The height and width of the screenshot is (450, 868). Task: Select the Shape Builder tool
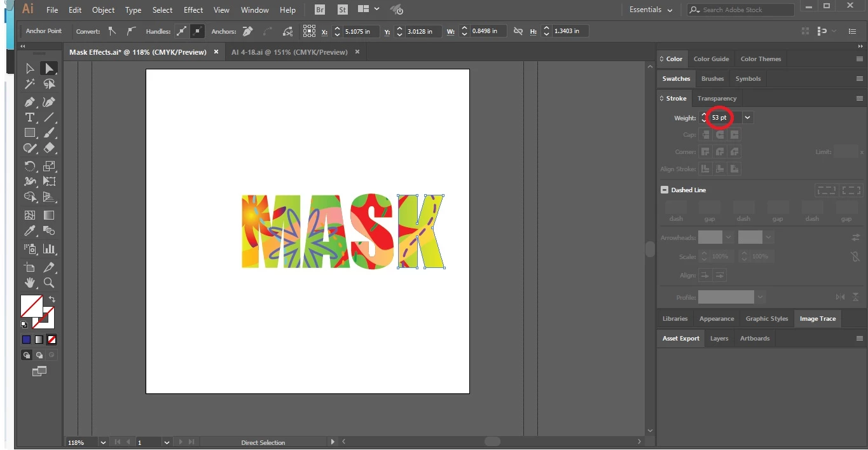click(30, 197)
